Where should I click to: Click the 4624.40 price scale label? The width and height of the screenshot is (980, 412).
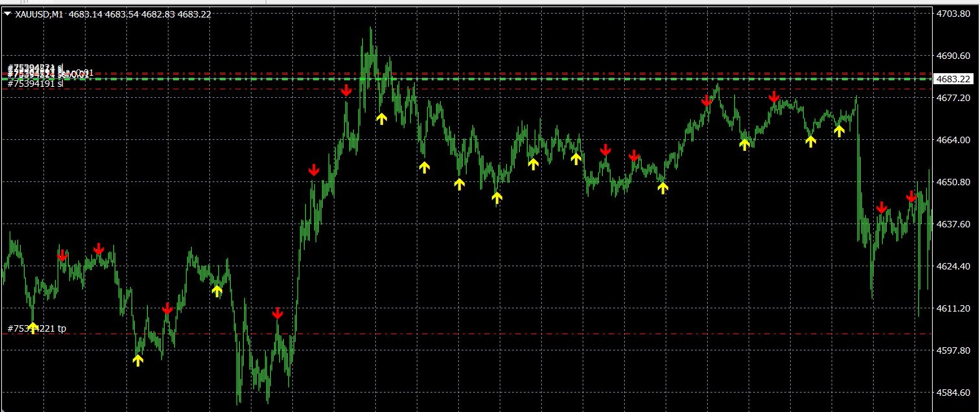pos(953,266)
